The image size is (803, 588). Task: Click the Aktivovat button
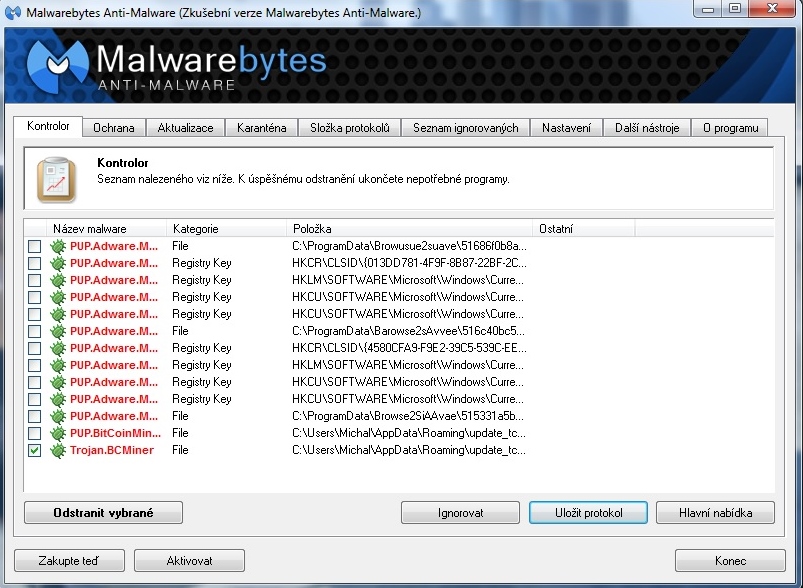click(189, 561)
